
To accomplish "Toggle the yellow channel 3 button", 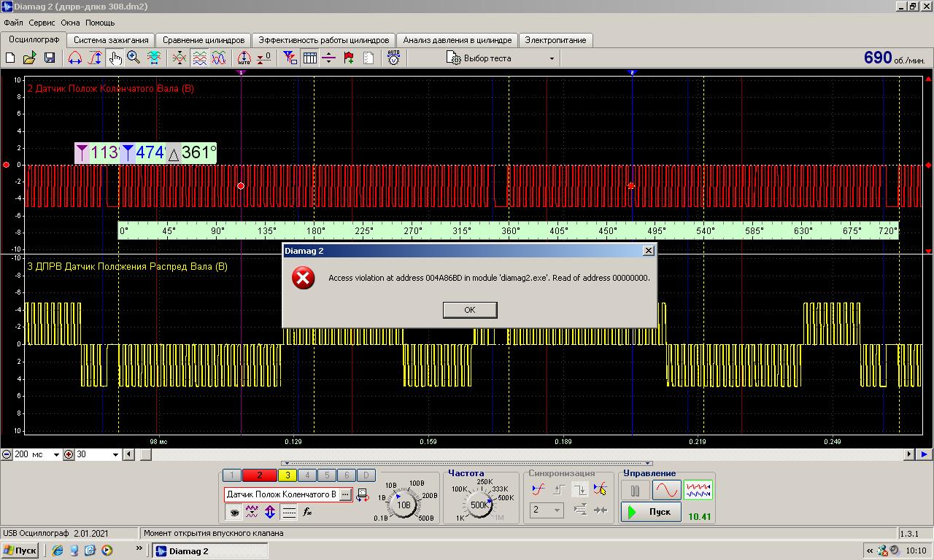I will (287, 475).
